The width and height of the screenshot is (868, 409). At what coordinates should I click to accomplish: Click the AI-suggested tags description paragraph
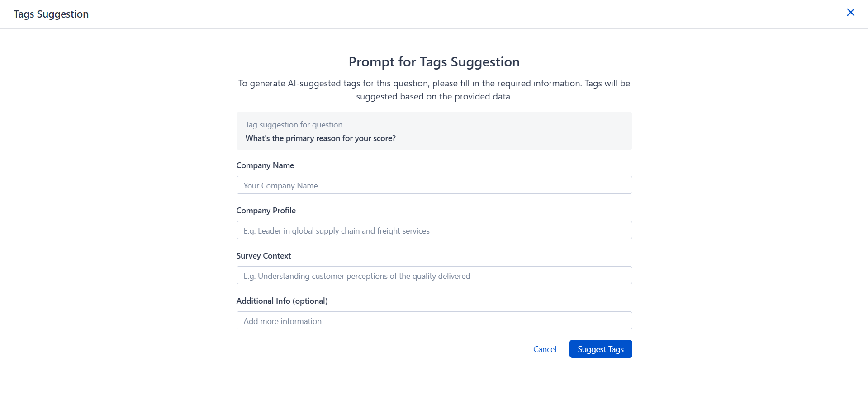[x=434, y=90]
